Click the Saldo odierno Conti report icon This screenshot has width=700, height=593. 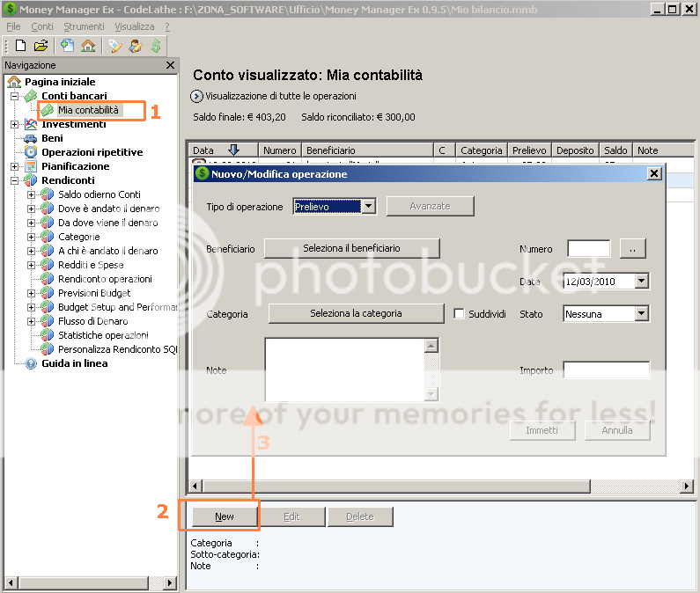pyautogui.click(x=47, y=194)
